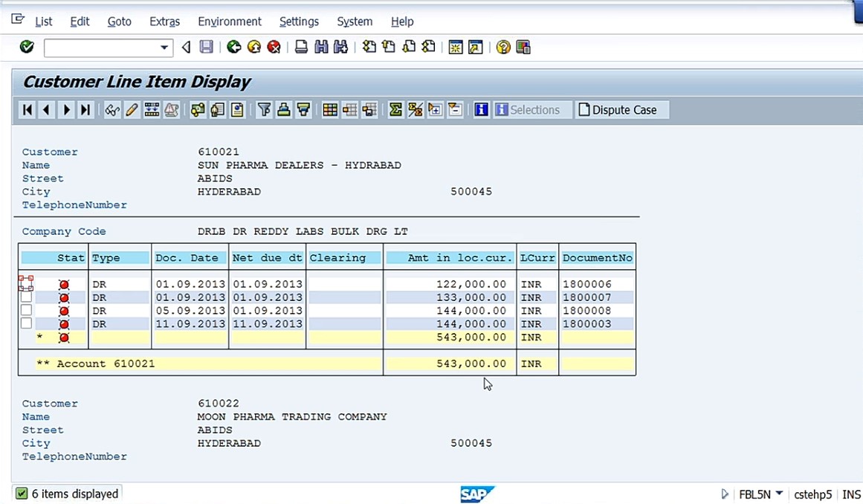Click the create shortcut icon
Image resolution: width=863 pixels, height=504 pixels.
[x=476, y=47]
